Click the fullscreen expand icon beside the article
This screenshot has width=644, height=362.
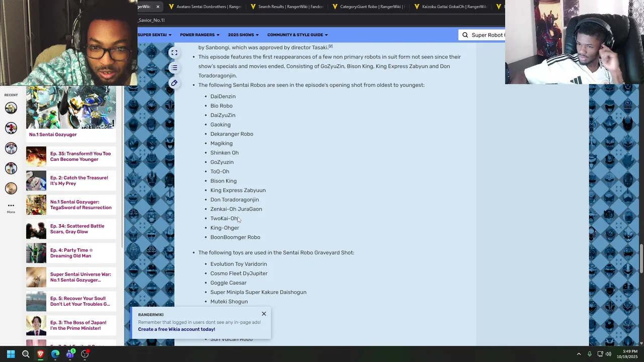[x=174, y=53]
